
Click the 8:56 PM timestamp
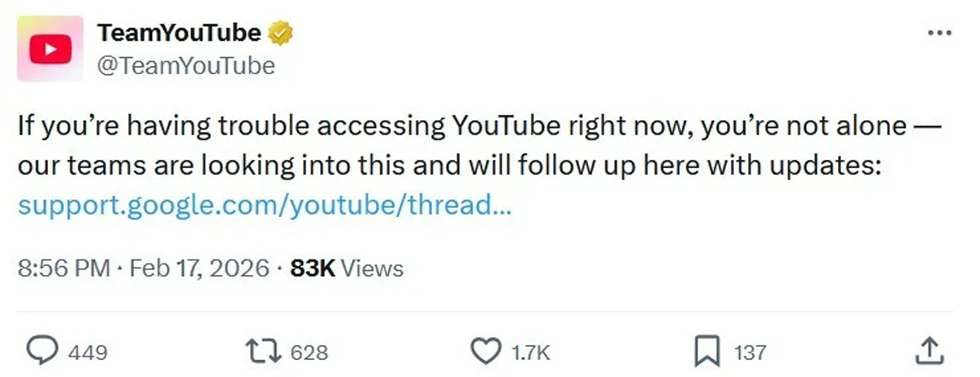[x=64, y=268]
